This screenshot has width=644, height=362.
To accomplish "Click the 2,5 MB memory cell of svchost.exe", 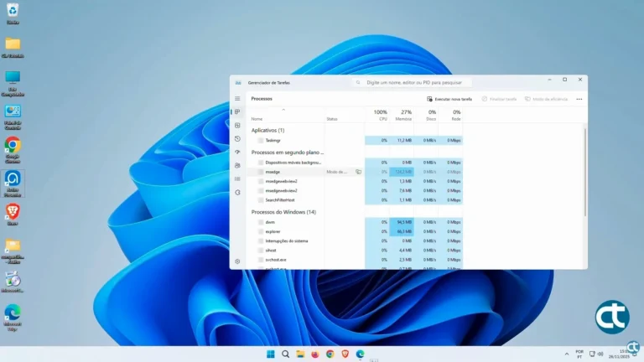I will (x=402, y=260).
